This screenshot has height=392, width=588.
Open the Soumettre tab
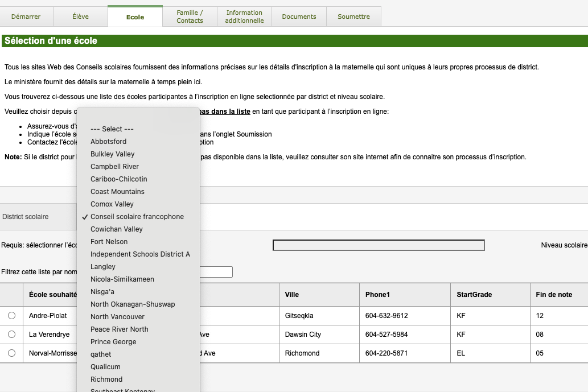click(x=353, y=16)
